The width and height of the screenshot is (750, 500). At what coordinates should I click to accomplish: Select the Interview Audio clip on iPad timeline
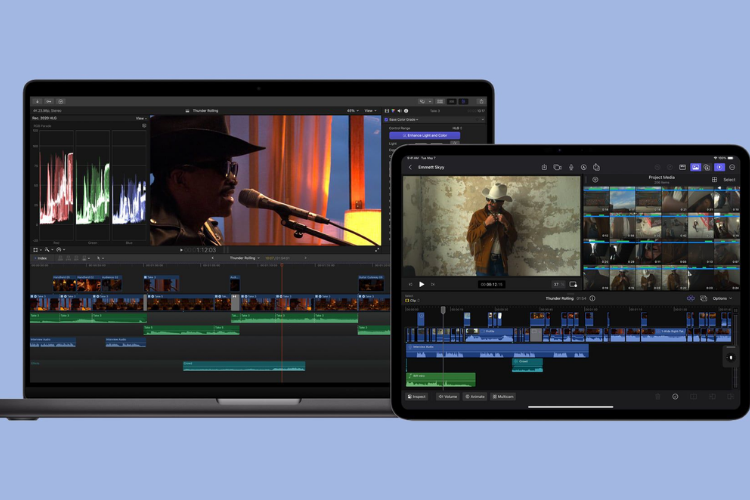coord(497,351)
